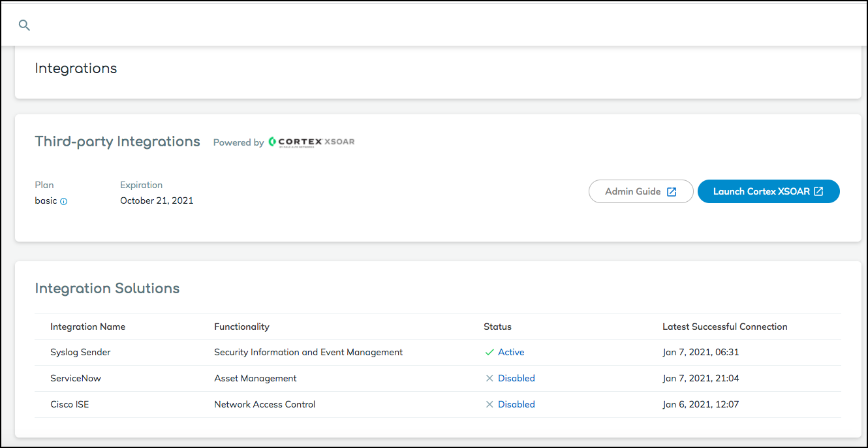
Task: Click the info icon beside basic plan
Action: (64, 202)
